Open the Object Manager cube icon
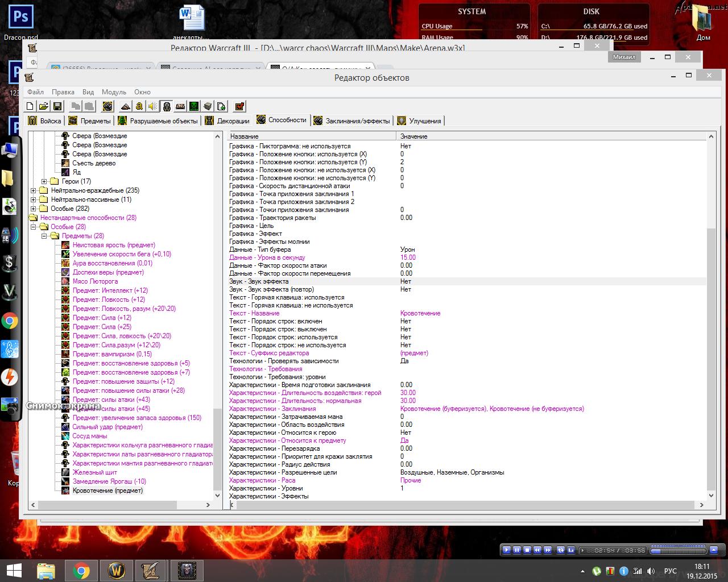The image size is (728, 582). pos(208,106)
